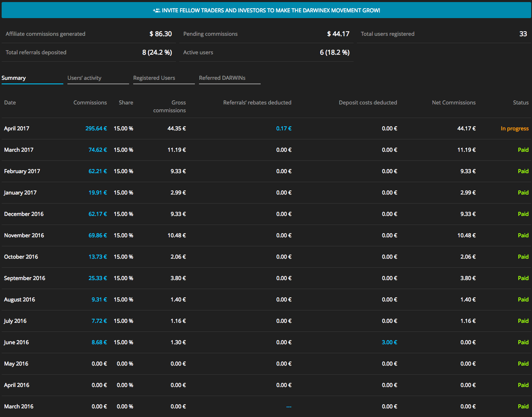Select the Summary tab
The height and width of the screenshot is (417, 532).
pos(14,78)
